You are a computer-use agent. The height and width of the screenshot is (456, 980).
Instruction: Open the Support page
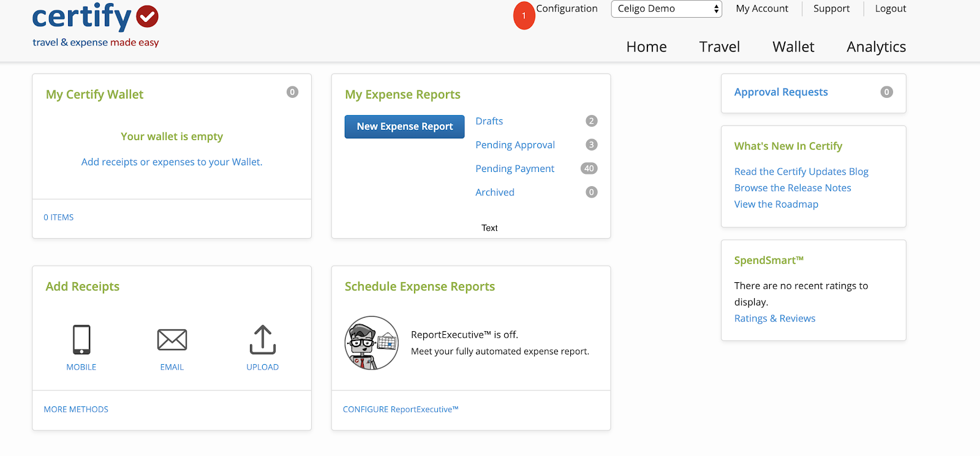[x=831, y=9]
